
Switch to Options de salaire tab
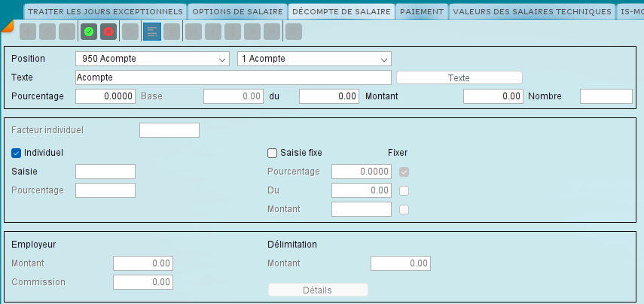237,11
